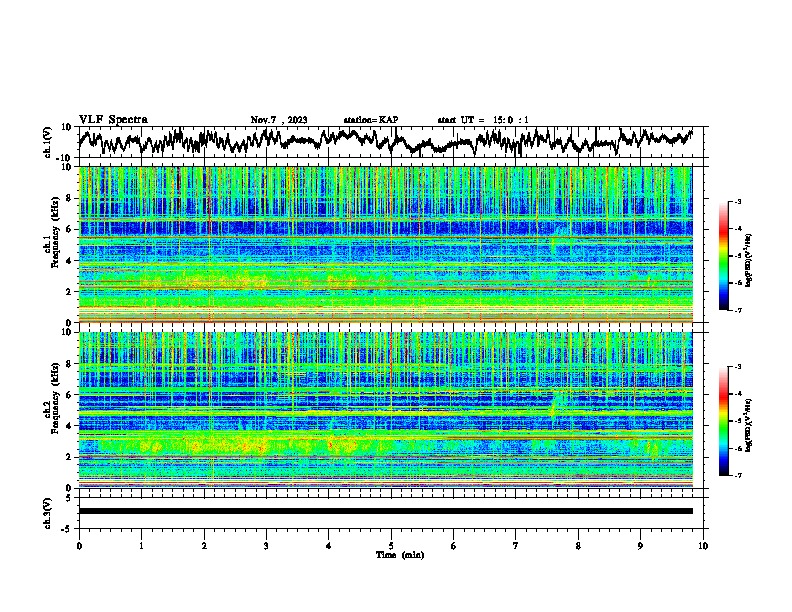Click the "ch.1(V)" waveform axis label
The image size is (792, 612).
click(48, 142)
